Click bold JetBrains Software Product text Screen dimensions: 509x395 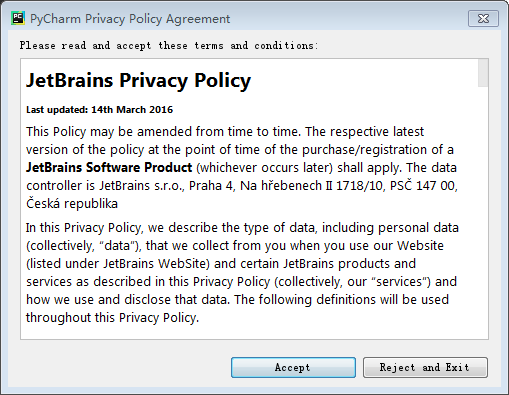(x=109, y=167)
